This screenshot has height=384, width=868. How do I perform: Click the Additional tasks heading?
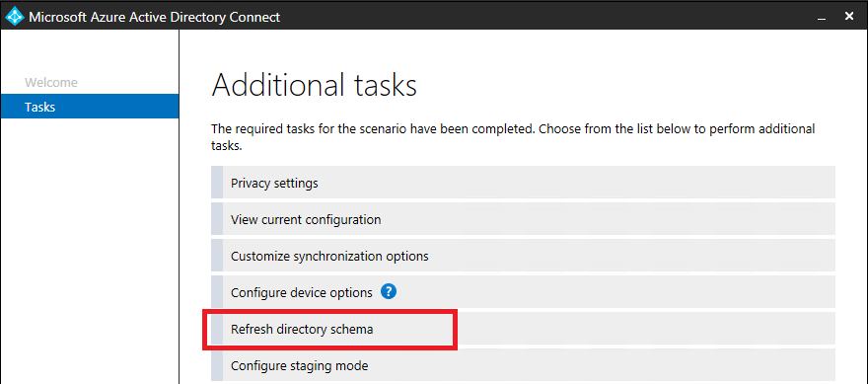pos(314,86)
